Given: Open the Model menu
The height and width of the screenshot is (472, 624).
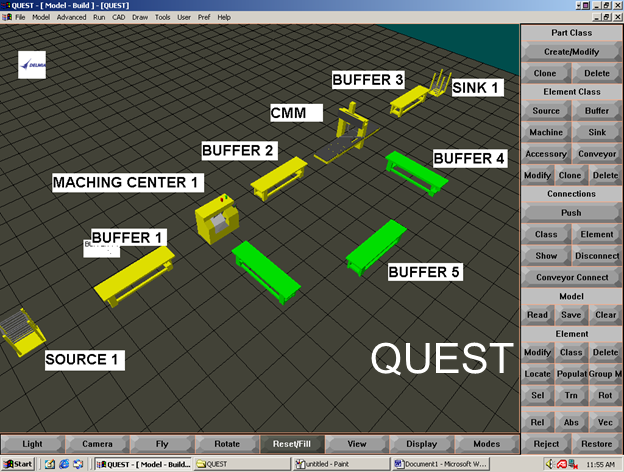Looking at the screenshot, I should 41,17.
